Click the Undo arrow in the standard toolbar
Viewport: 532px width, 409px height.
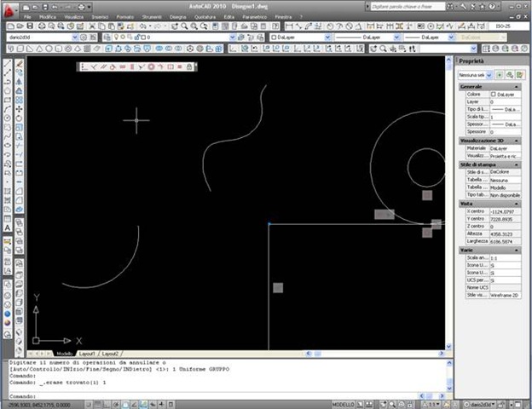[142, 26]
